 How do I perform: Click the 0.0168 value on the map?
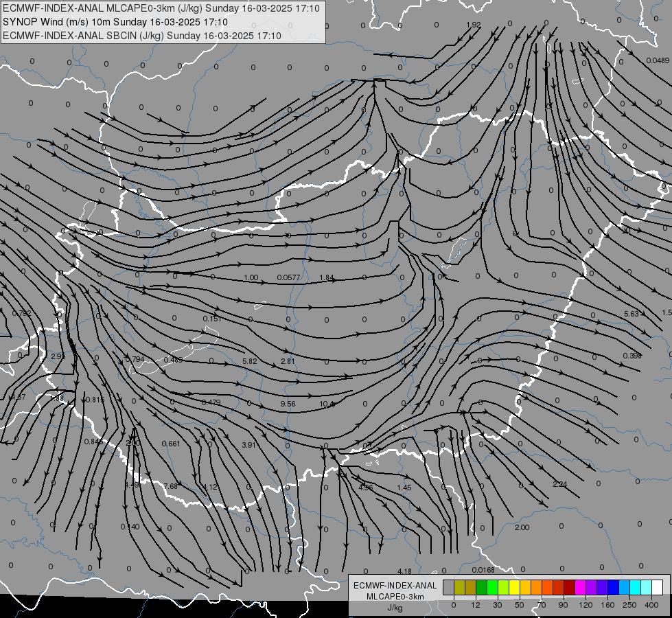coord(483,570)
